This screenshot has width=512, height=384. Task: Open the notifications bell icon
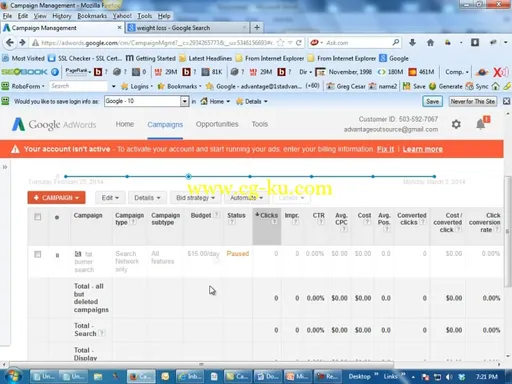482,123
